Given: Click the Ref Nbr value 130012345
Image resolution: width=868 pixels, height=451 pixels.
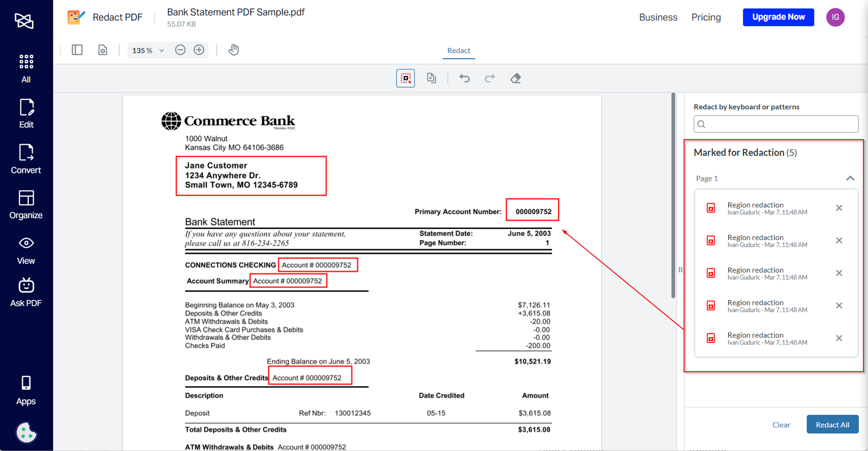Looking at the screenshot, I should tap(352, 413).
